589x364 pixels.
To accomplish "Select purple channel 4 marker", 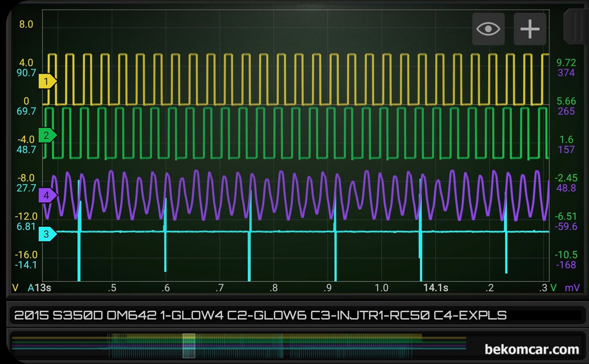I will coord(48,195).
